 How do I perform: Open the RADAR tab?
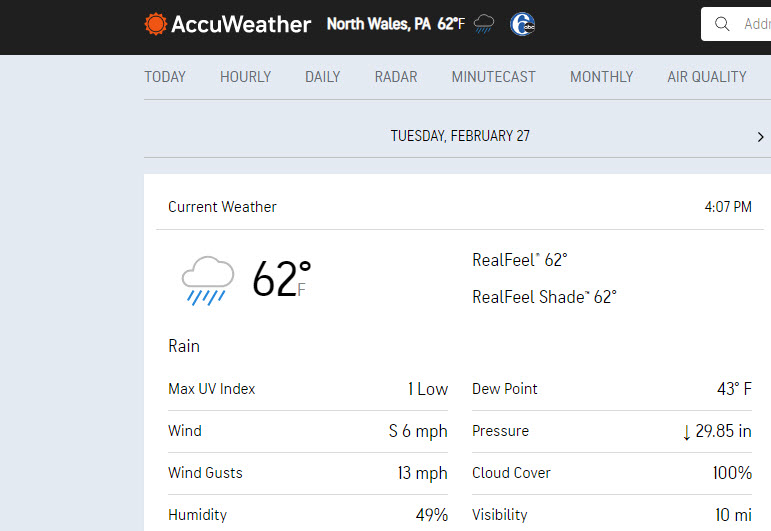[x=396, y=77]
